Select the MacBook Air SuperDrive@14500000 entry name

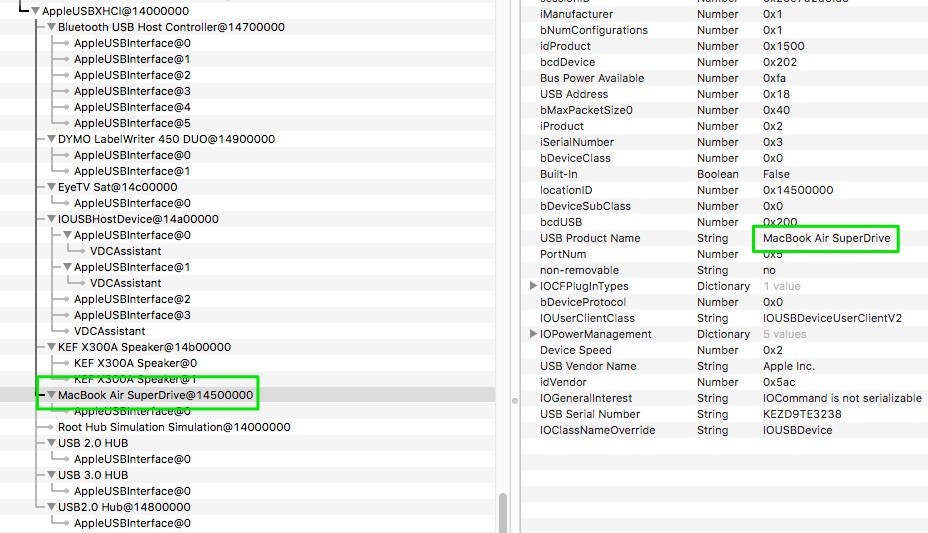(155, 395)
